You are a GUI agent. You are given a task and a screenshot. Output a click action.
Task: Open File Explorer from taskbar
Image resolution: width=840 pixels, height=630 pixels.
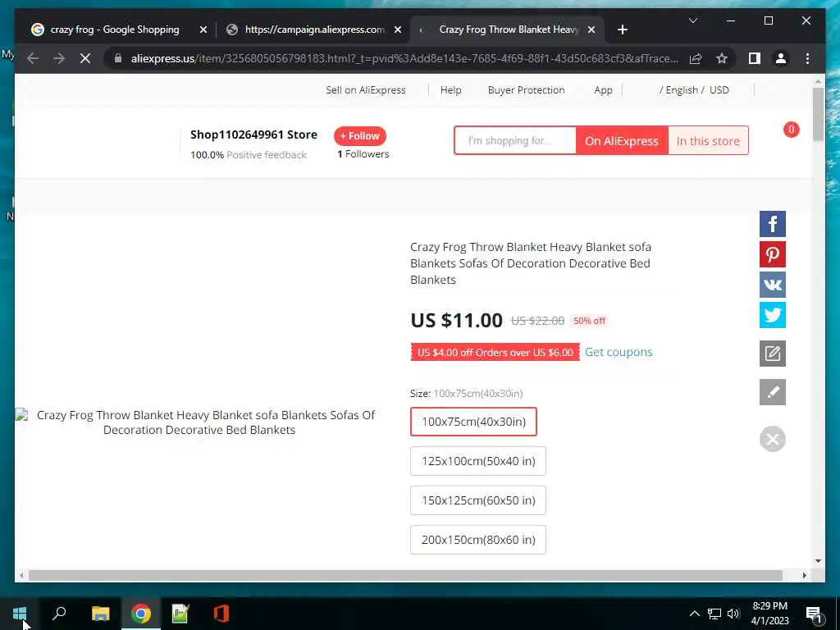(100, 614)
